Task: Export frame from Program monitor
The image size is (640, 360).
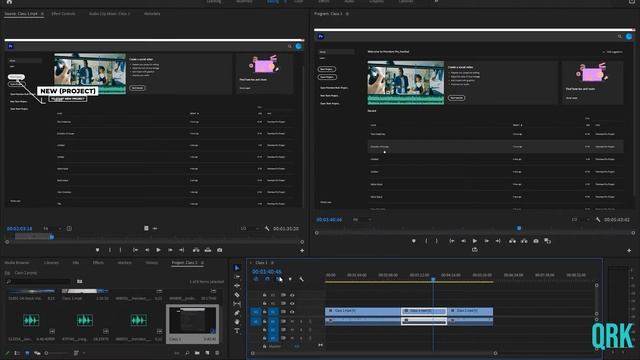Action: click(536, 241)
